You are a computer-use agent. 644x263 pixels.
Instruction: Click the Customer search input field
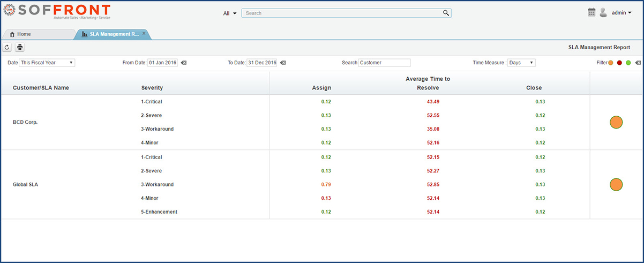(384, 63)
